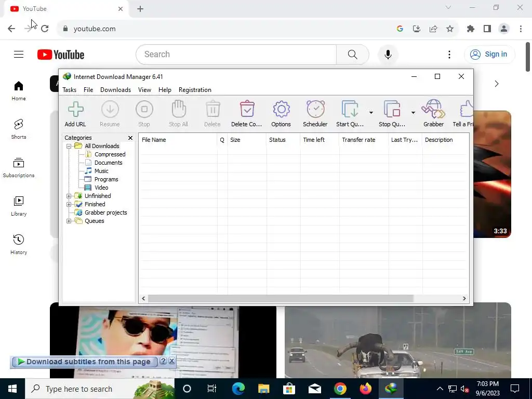Click Chrome reload button

(x=45, y=29)
